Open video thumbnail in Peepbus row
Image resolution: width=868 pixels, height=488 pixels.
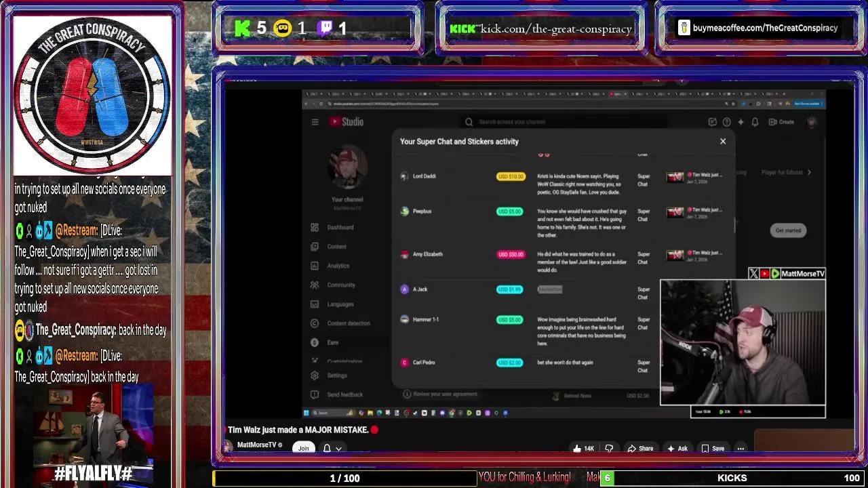[675, 212]
